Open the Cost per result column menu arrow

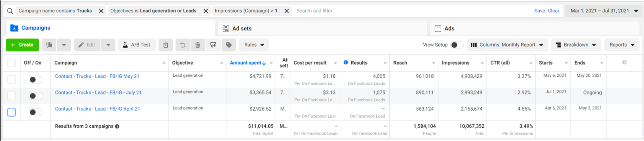click(335, 63)
